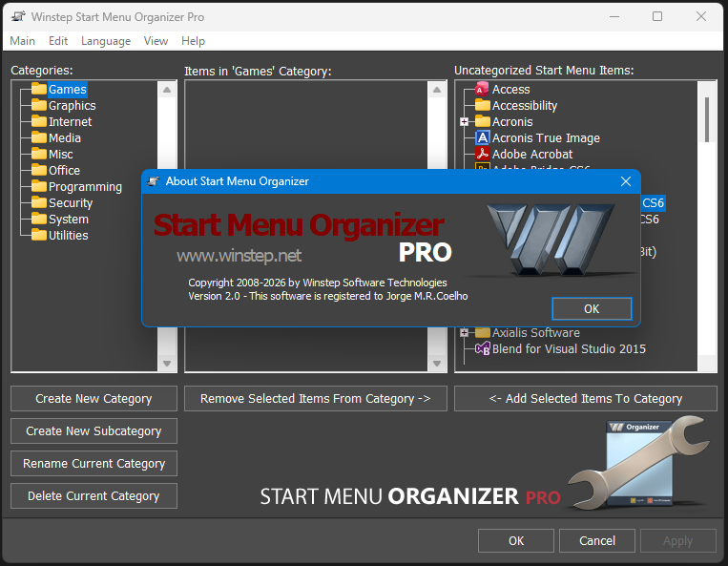Click the Games category folder icon
Image resolution: width=728 pixels, height=566 pixels.
pos(39,90)
